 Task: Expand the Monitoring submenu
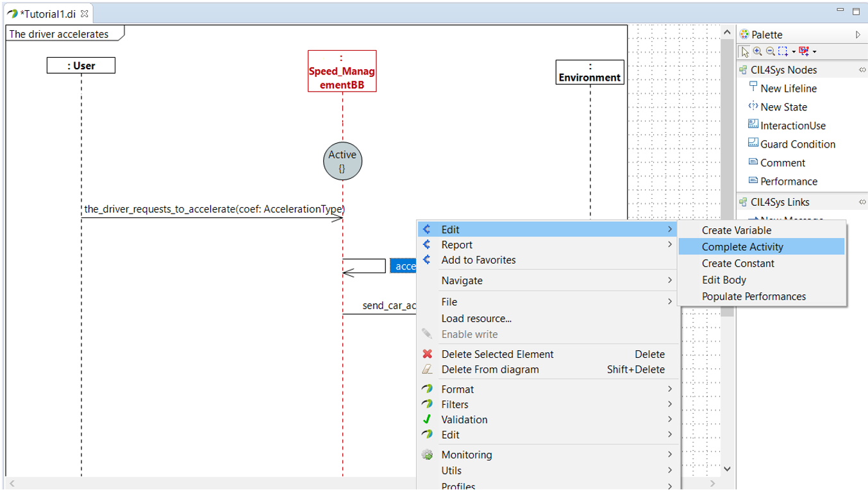click(547, 455)
